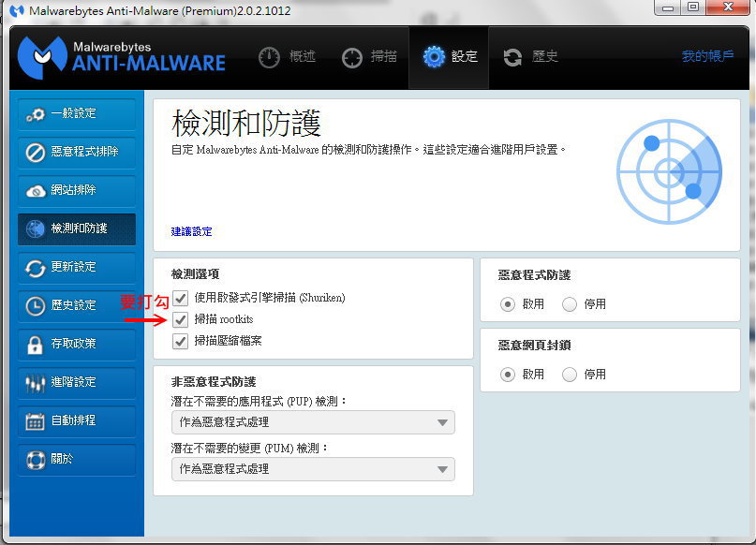Open the PUM 檢測 dropdown
This screenshot has height=545, width=756.
pos(313,469)
